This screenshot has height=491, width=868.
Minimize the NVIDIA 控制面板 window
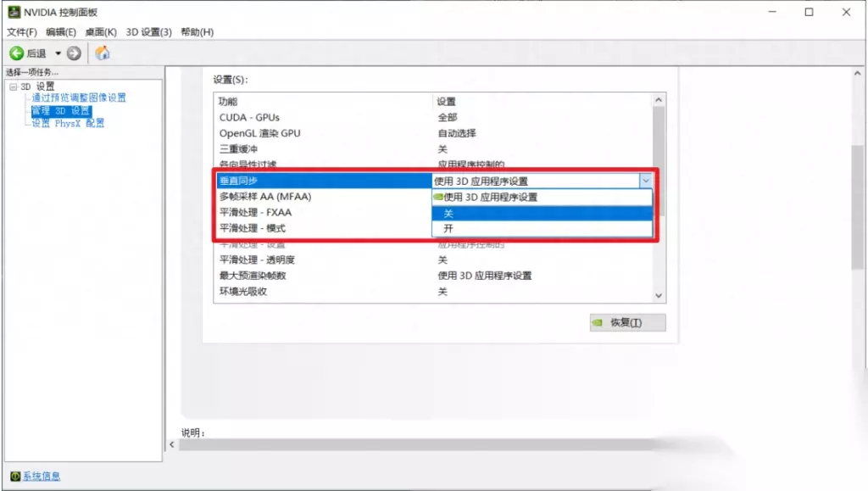[772, 12]
